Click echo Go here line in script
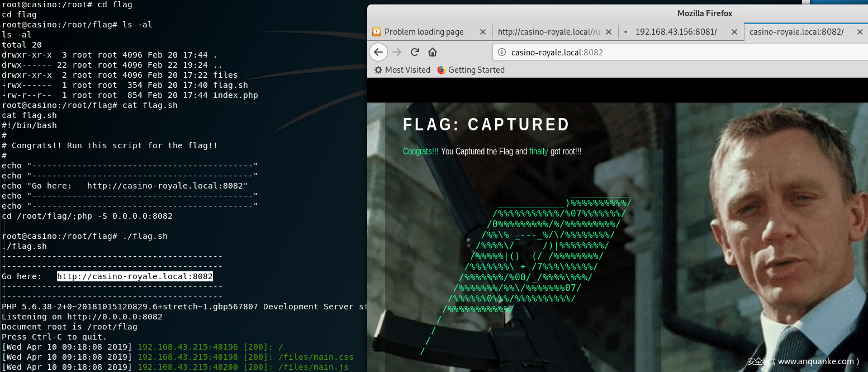Screen dimensions: 868x372 (125, 186)
